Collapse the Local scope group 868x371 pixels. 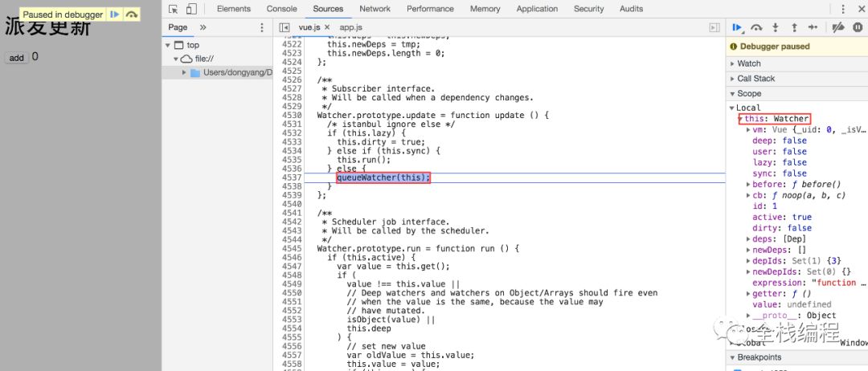pos(732,108)
